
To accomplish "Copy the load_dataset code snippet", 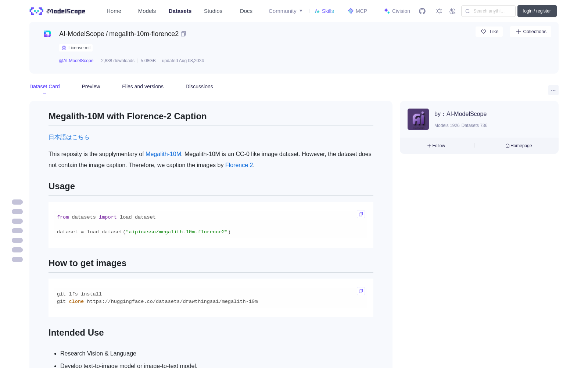I will pyautogui.click(x=361, y=214).
